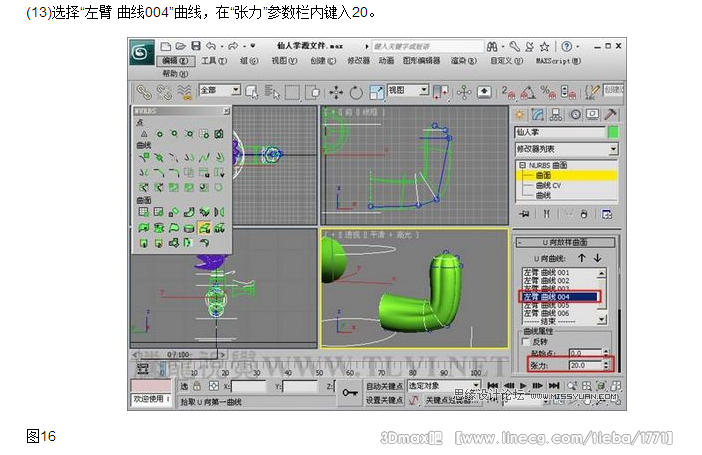Click the Undo arrow icon
This screenshot has height=455, width=702.
tap(211, 46)
